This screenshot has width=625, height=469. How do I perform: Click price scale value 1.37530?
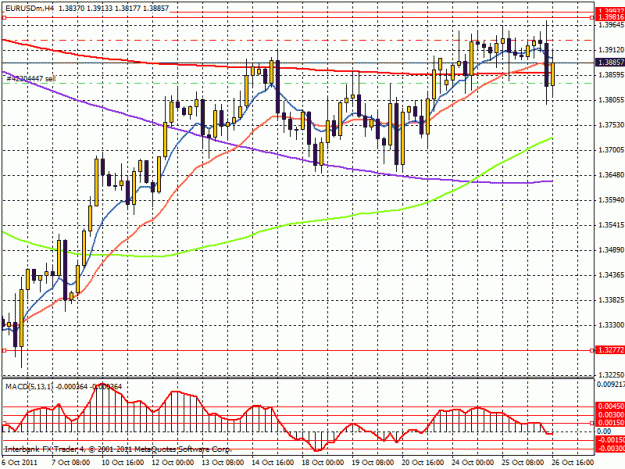pyautogui.click(x=611, y=125)
